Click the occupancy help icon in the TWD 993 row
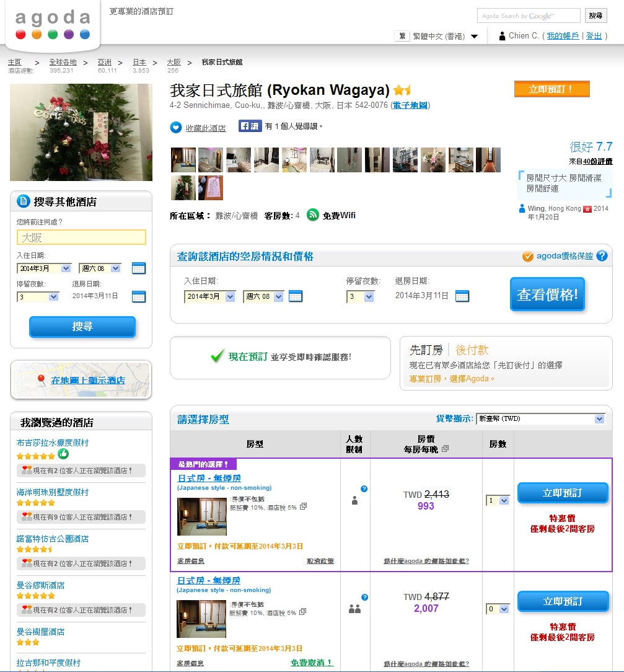The height and width of the screenshot is (672, 624). (x=364, y=489)
